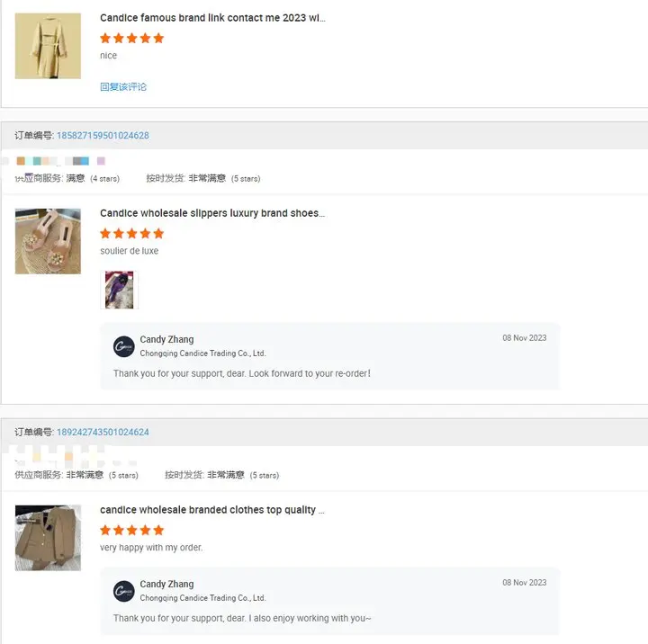The image size is (648, 644).
Task: Open 'candice wholesale branded clothes' product title
Action: [212, 510]
